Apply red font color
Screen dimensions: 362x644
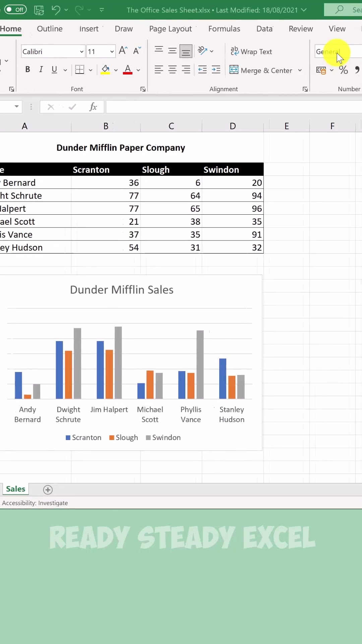tap(128, 70)
